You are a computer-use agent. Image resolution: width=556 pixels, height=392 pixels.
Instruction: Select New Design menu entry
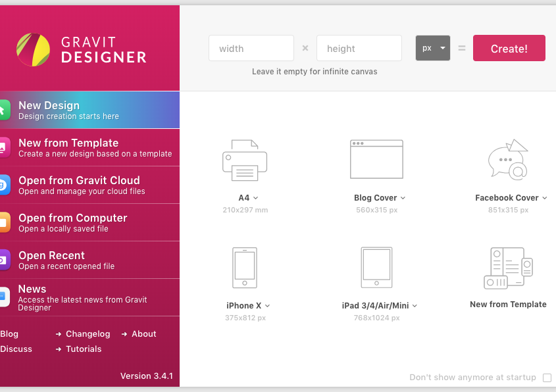pos(89,110)
